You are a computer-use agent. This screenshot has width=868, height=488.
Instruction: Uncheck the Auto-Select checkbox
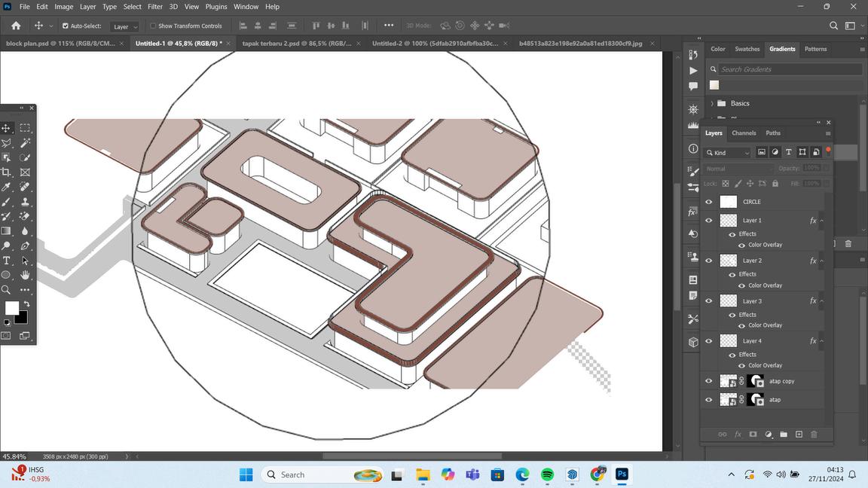pos(66,26)
